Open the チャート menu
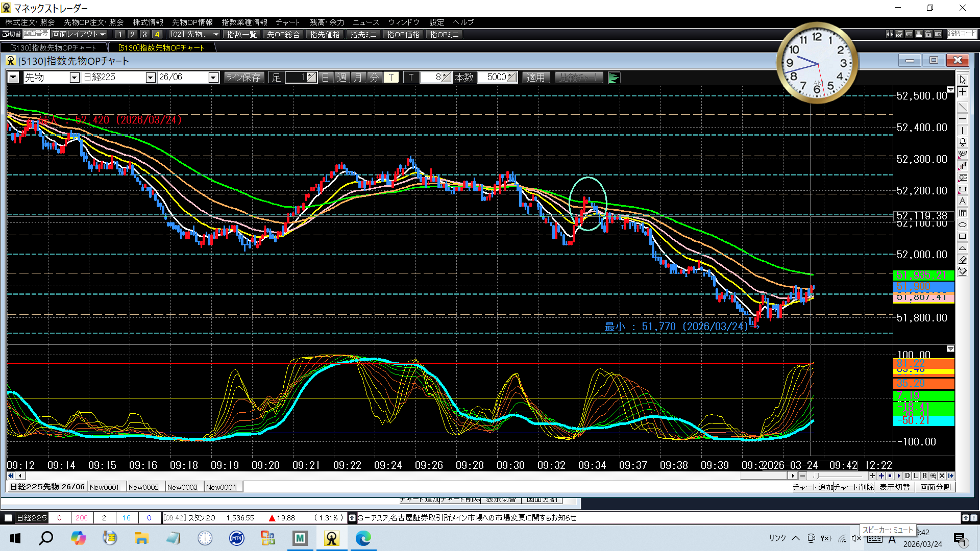The image size is (980, 551). [x=287, y=22]
